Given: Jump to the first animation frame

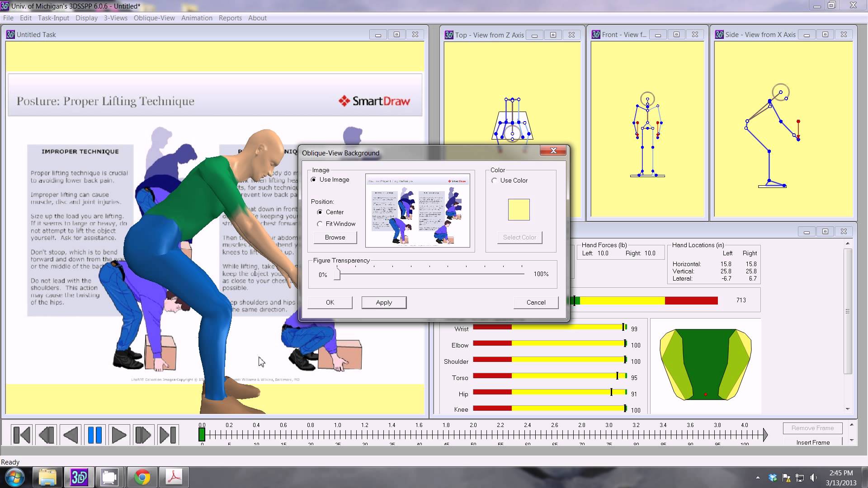Looking at the screenshot, I should point(22,435).
